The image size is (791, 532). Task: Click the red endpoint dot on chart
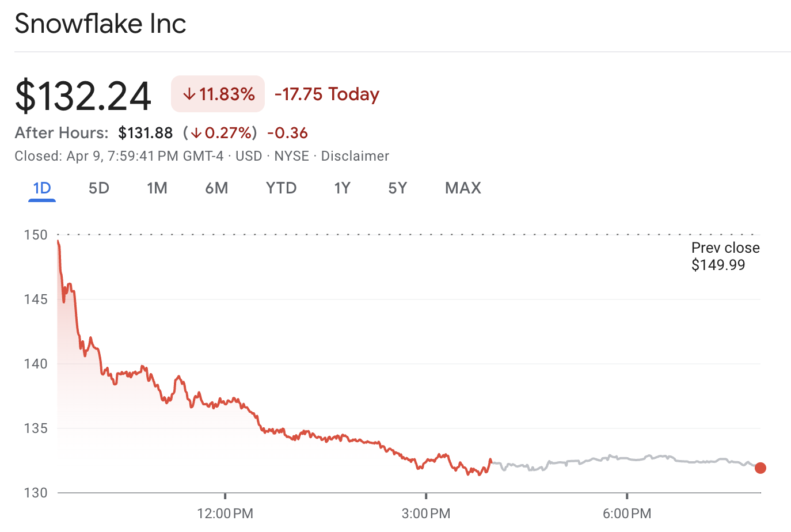760,468
